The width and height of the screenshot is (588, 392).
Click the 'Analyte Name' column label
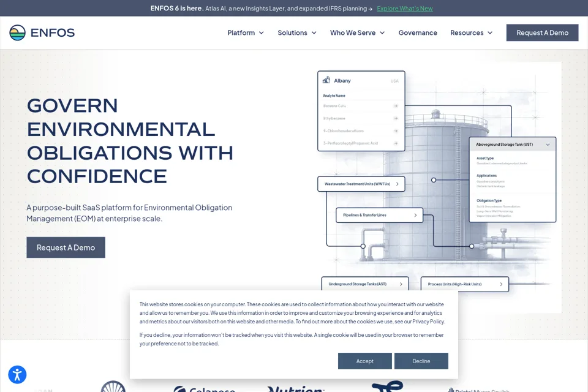[x=334, y=96]
